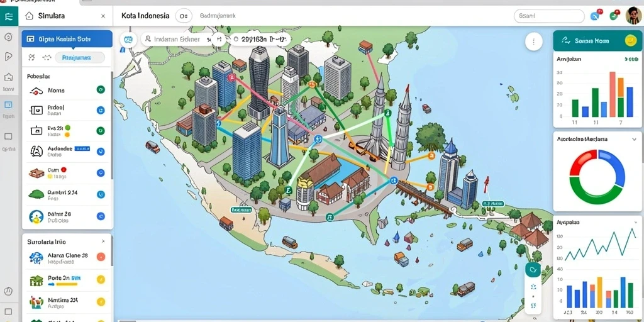Screen dimensions: 644x322
Task: Click the map layers icon at map top-left
Action: click(128, 40)
